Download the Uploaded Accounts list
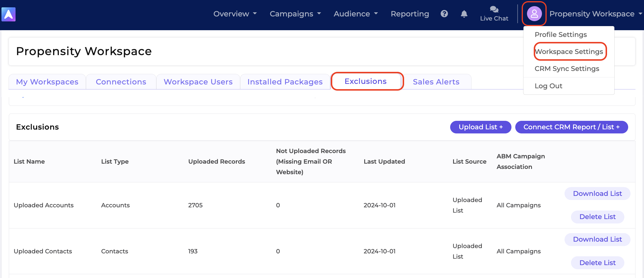 click(x=597, y=194)
